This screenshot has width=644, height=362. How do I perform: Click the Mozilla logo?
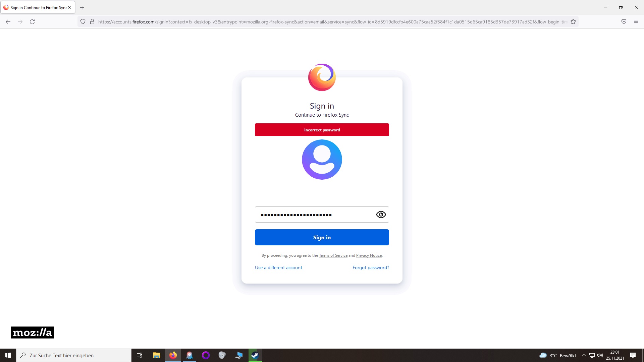tap(32, 333)
